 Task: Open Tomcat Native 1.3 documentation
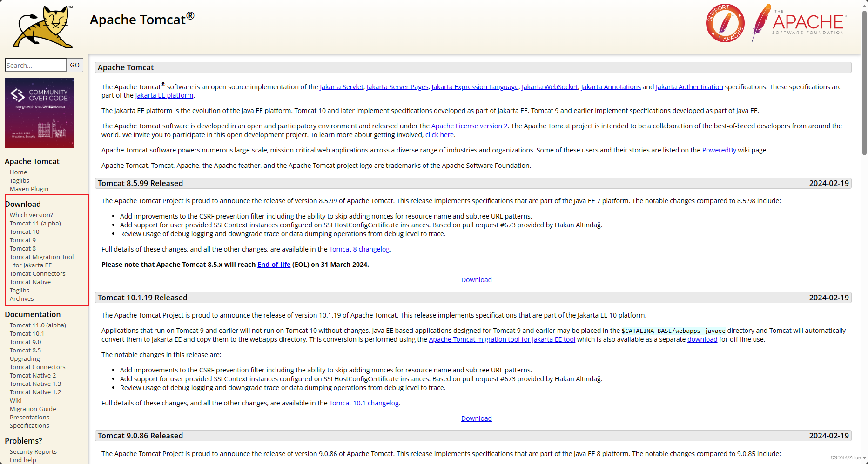point(35,384)
